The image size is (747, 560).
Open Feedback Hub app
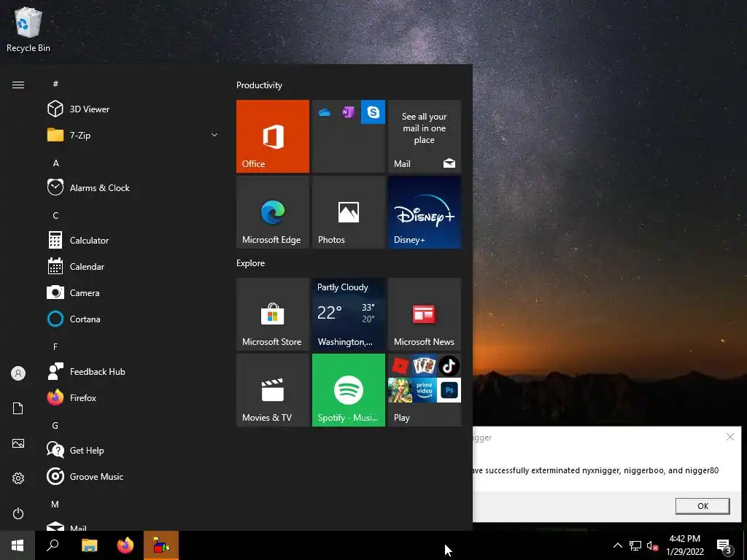(133, 371)
